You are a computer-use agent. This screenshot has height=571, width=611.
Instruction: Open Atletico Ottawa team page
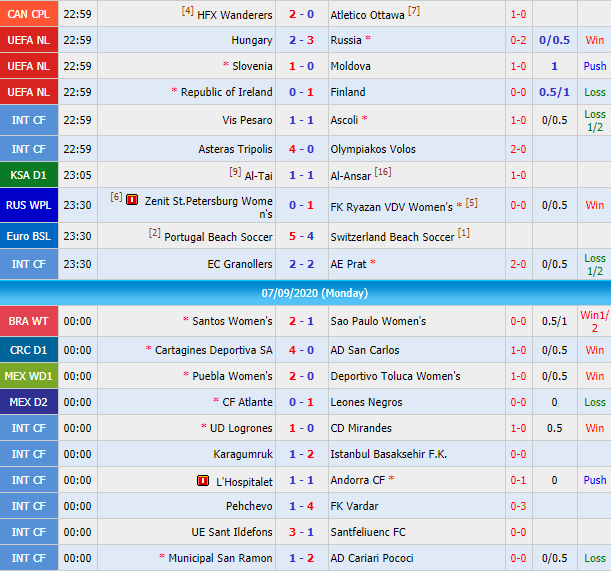tap(367, 15)
